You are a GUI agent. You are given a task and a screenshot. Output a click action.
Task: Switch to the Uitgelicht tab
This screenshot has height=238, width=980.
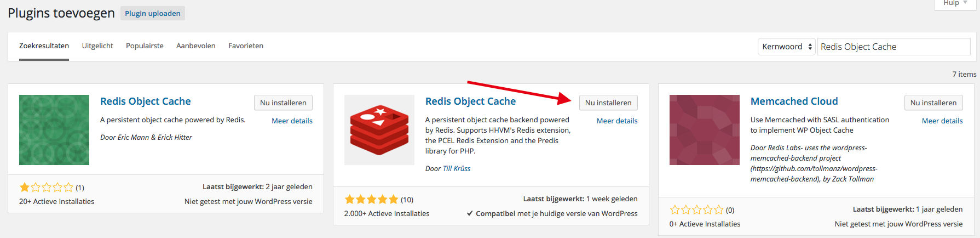[97, 46]
